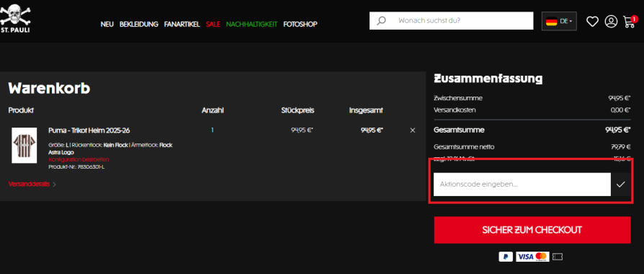This screenshot has height=274, width=644.
Task: Open the user account icon
Action: tap(611, 21)
